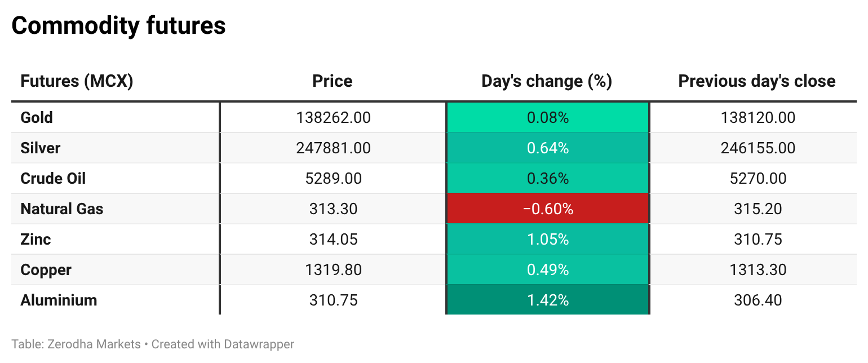Select the Silver row label
The image size is (868, 363).
40,148
